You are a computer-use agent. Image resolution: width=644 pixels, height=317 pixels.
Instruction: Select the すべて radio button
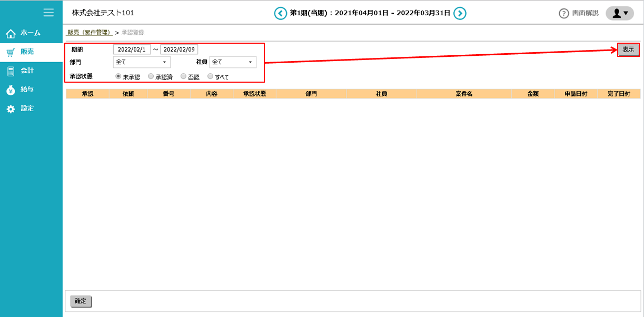(x=211, y=76)
